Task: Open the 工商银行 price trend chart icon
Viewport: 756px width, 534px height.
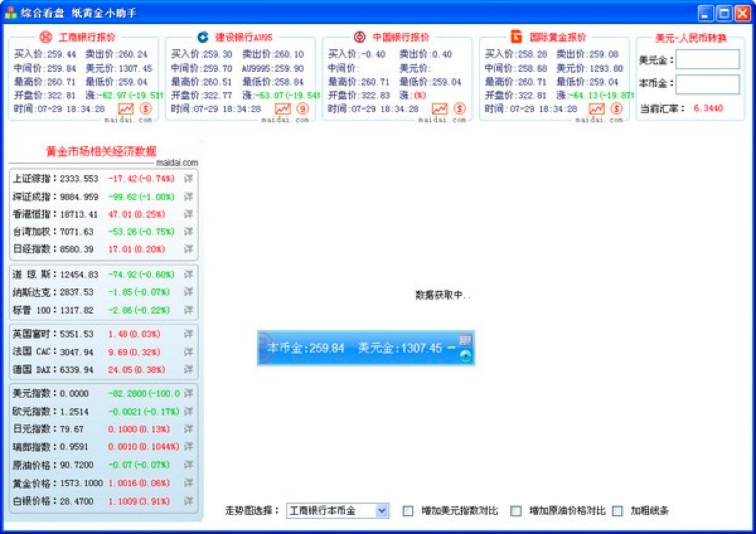Action: [126, 109]
